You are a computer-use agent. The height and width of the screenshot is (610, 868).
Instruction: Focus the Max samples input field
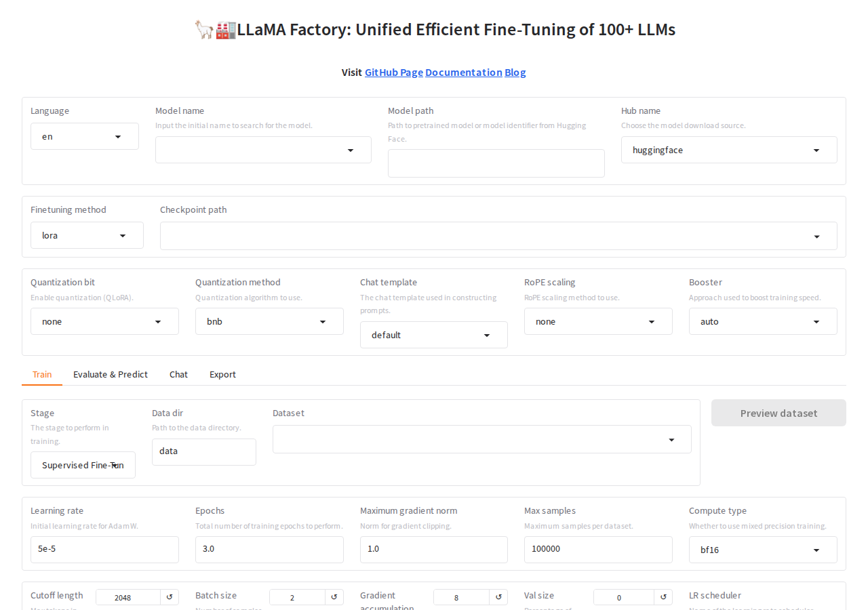[598, 550]
